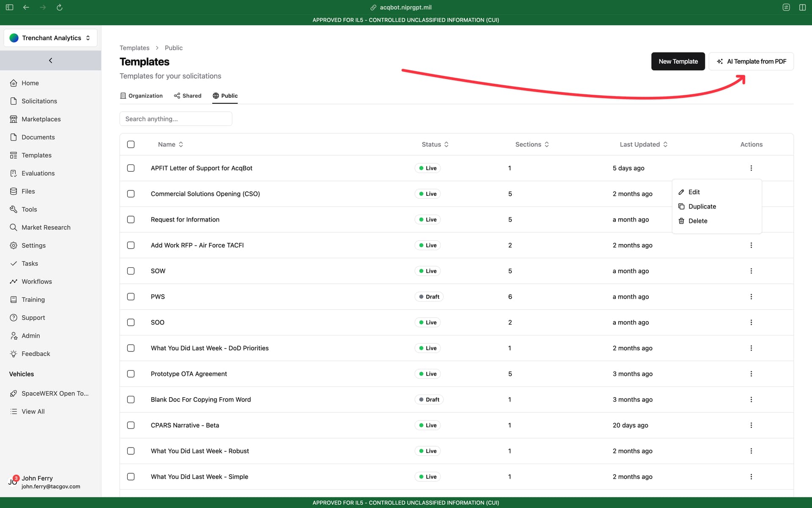Image resolution: width=812 pixels, height=508 pixels.
Task: Click the Draft status badge for PWS
Action: [x=429, y=297]
